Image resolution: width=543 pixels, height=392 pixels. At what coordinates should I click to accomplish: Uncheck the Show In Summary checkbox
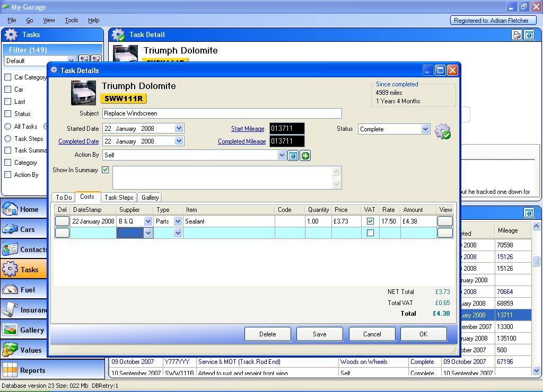point(105,170)
